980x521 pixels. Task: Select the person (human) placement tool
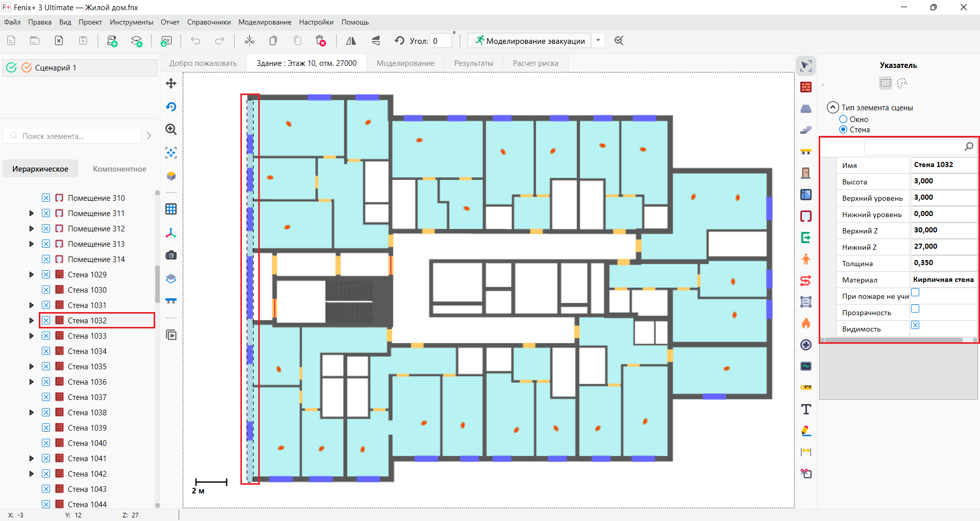coord(806,259)
